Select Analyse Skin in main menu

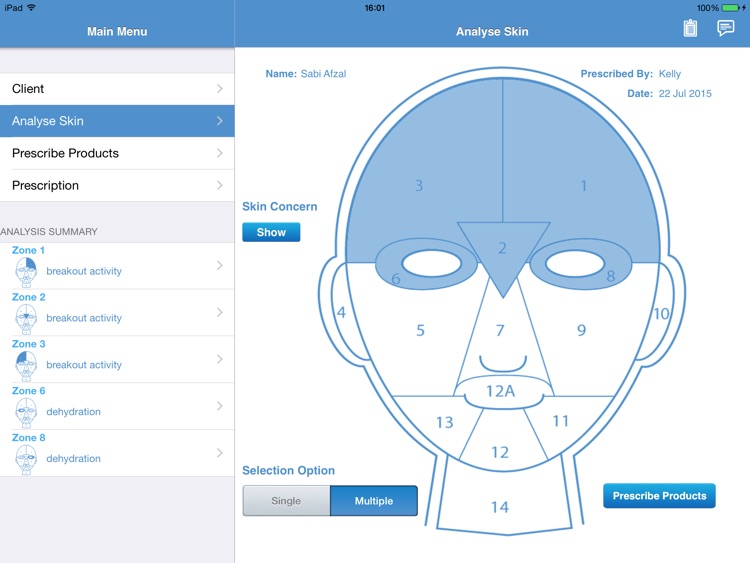[117, 121]
